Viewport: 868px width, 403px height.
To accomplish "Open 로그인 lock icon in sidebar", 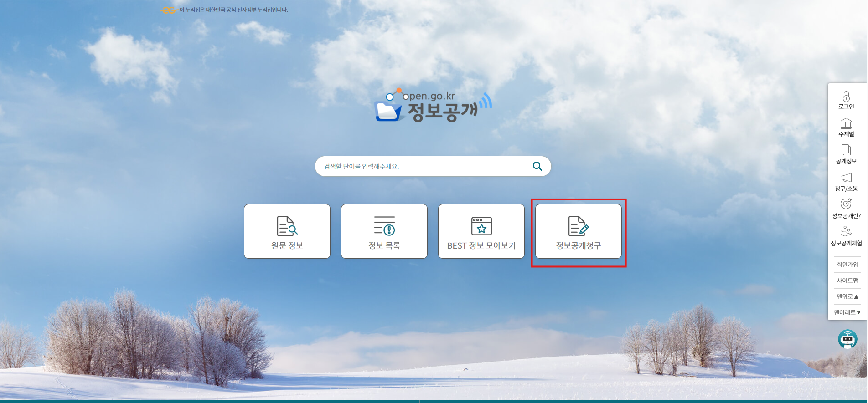I will click(846, 97).
